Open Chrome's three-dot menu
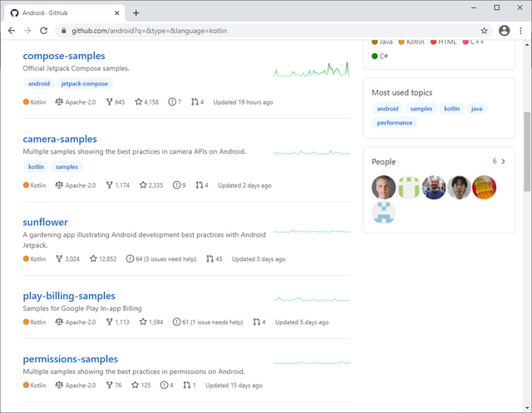Viewport: 532px width, 413px height. click(520, 31)
